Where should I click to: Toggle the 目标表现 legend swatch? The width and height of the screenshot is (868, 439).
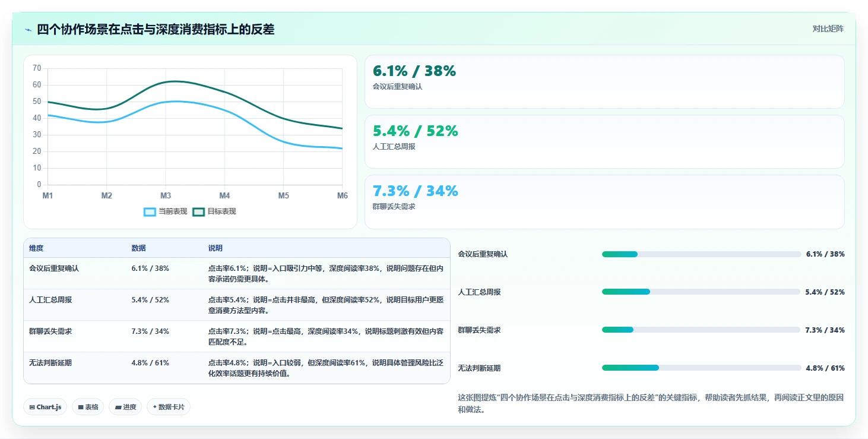pyautogui.click(x=198, y=211)
